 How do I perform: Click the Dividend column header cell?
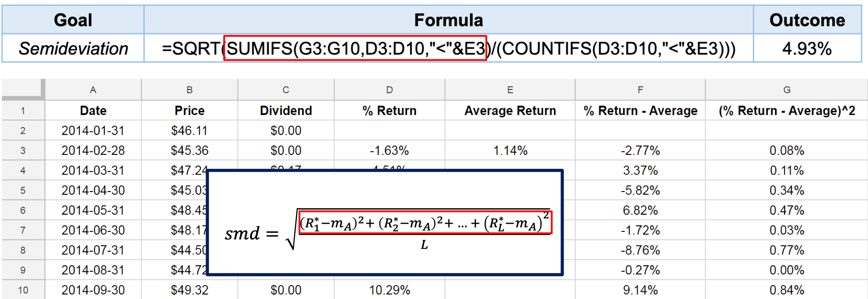click(x=286, y=111)
